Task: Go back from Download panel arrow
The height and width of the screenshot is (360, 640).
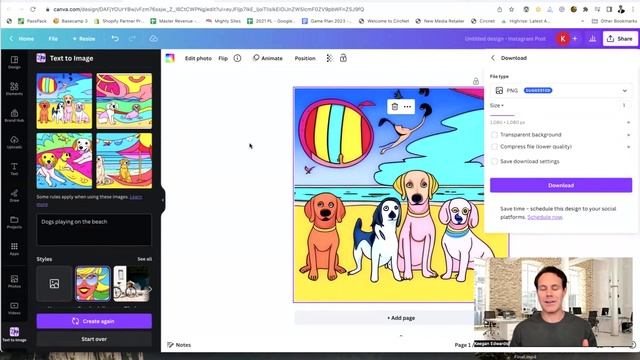Action: [493, 58]
